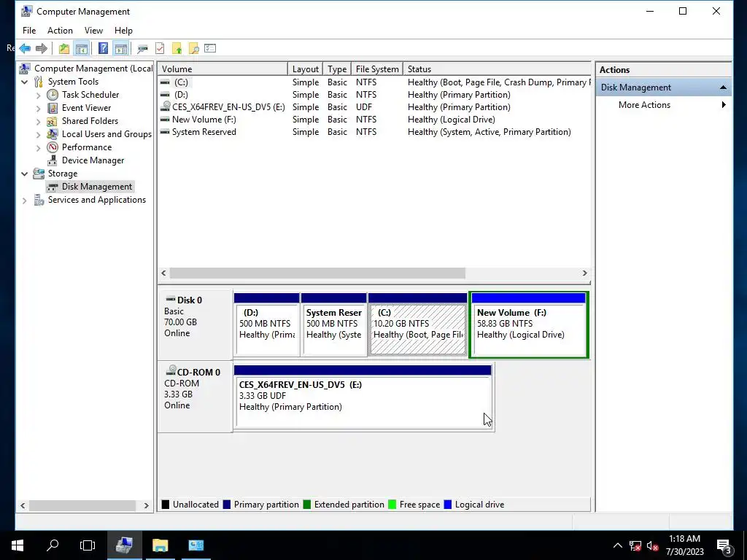Sort by File System column header
747x560 pixels.
[377, 69]
